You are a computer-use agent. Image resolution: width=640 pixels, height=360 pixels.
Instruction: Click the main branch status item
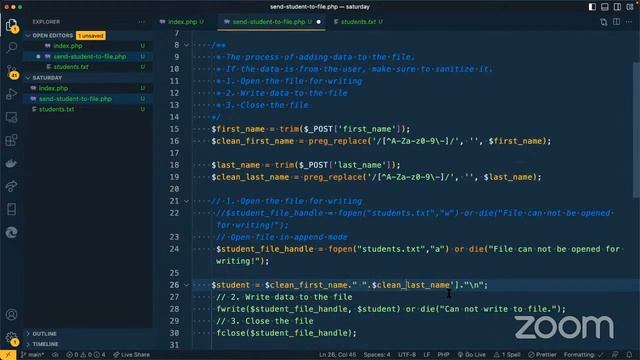pyautogui.click(x=33, y=355)
